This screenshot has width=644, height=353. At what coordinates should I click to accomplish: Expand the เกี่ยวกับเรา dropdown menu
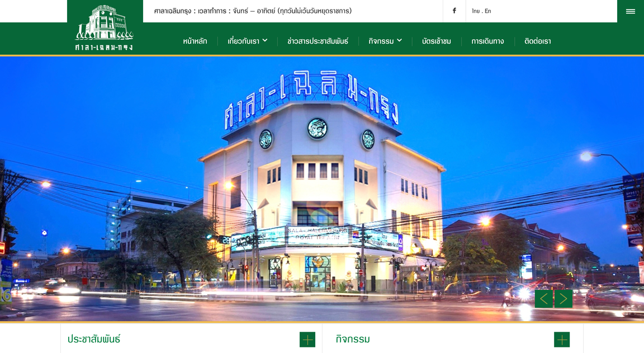pos(247,41)
